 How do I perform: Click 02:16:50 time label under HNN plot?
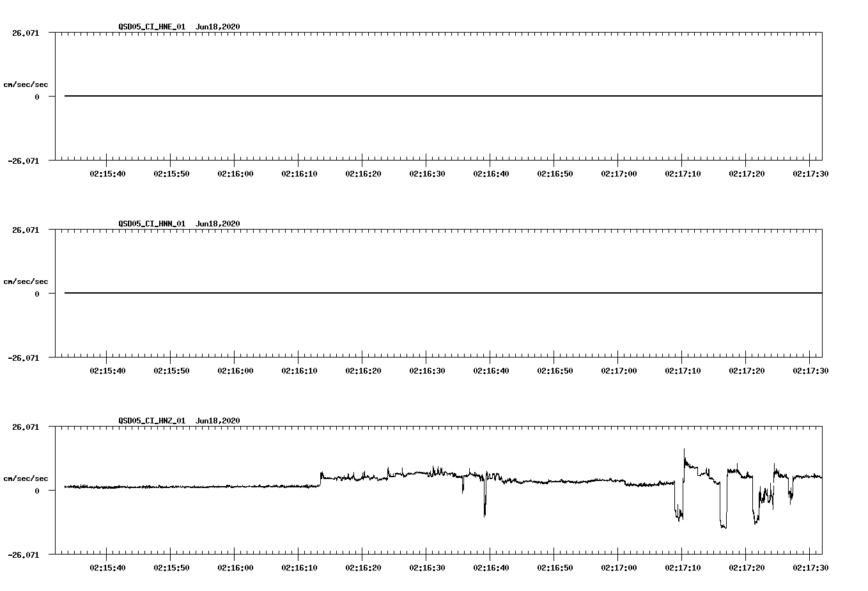pos(555,371)
